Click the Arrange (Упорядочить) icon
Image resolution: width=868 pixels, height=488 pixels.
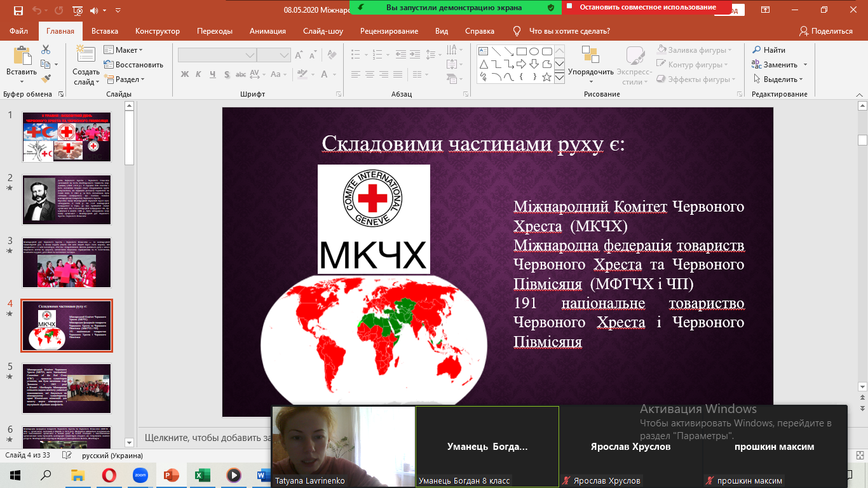point(590,55)
